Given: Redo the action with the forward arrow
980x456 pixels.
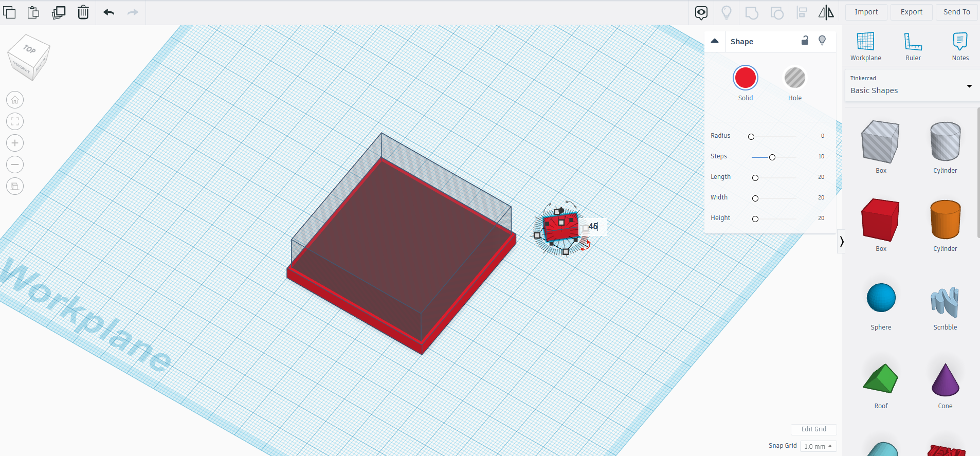Looking at the screenshot, I should 133,12.
